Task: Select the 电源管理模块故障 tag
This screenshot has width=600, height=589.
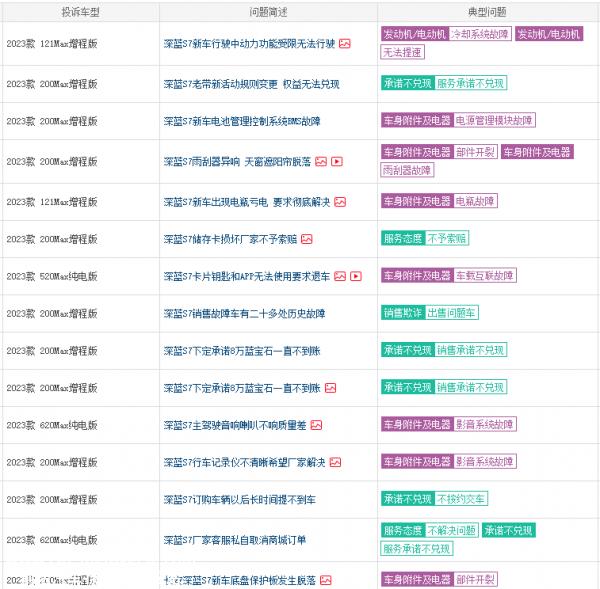Action: point(494,120)
